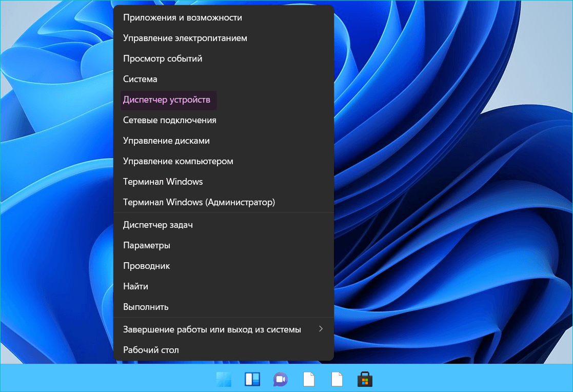Viewport: 573px width, 392px height.
Task: Launch 'Проводник' file explorer
Action: pyautogui.click(x=147, y=266)
